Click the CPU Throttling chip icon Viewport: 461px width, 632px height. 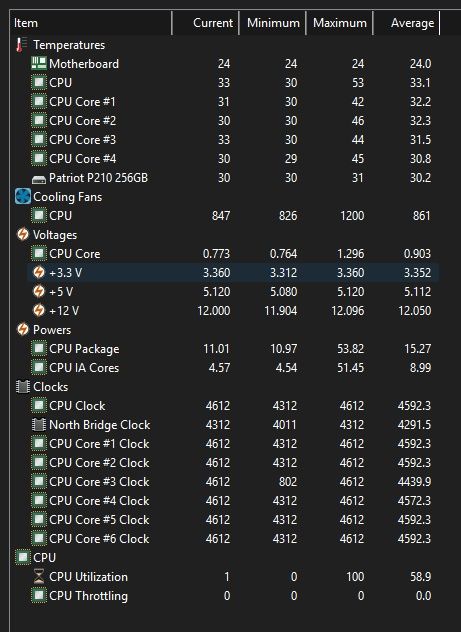click(x=39, y=595)
